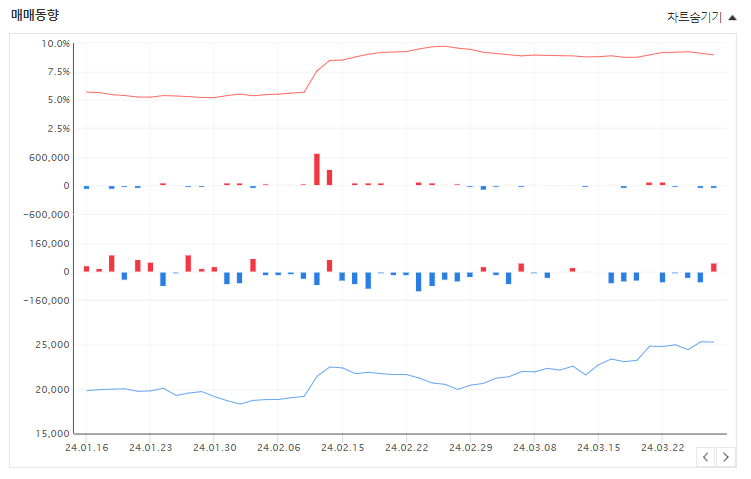This screenshot has width=751, height=479.
Task: Click the 20,000 price axis label
Action: pyautogui.click(x=52, y=389)
